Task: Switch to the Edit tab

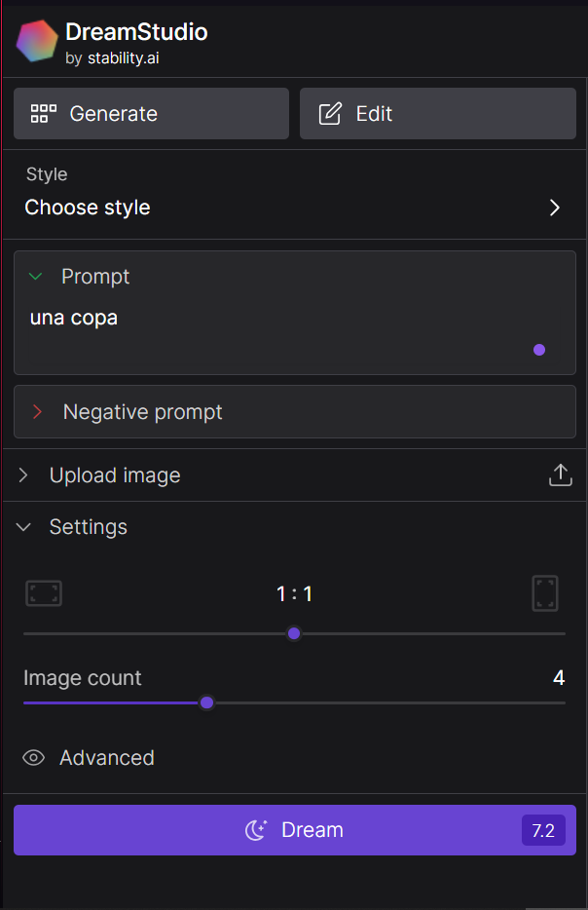Action: tap(437, 114)
